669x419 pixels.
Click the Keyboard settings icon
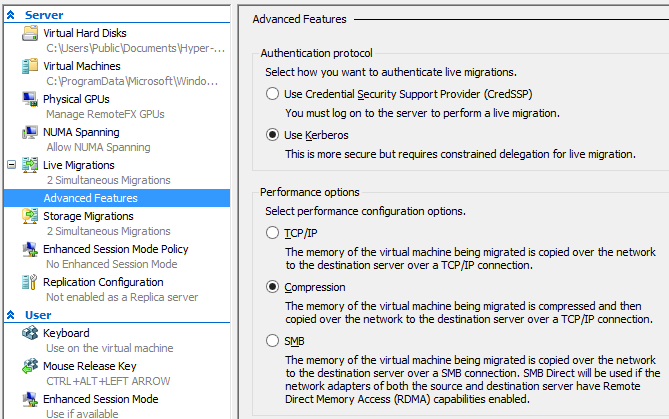(x=30, y=333)
